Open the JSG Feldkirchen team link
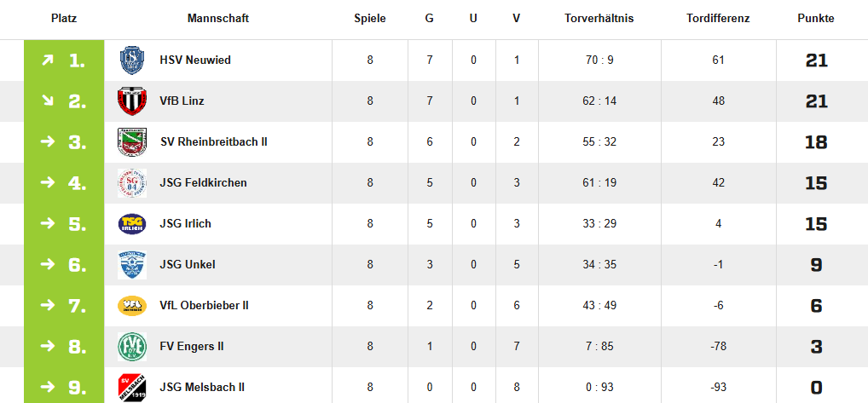 coord(203,183)
